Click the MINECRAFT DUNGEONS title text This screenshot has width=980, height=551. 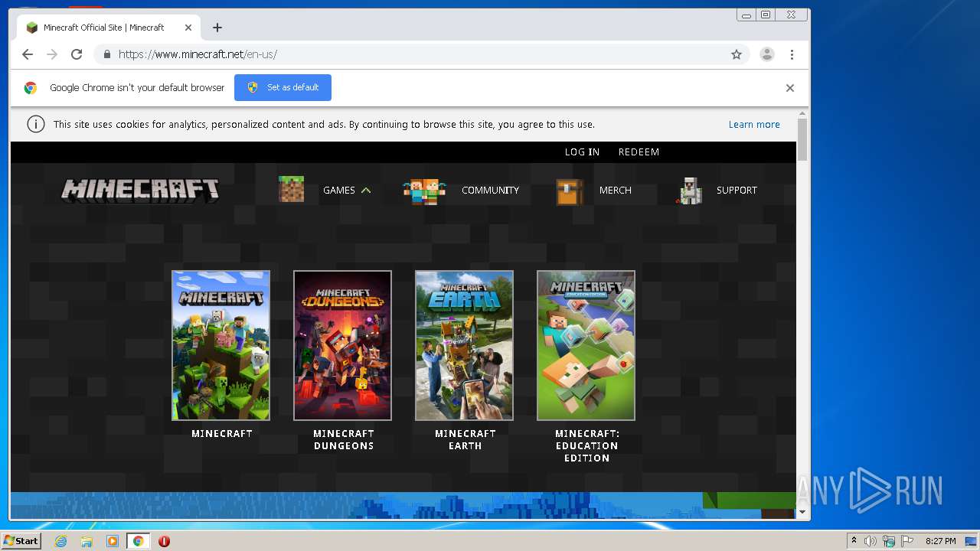tap(343, 439)
